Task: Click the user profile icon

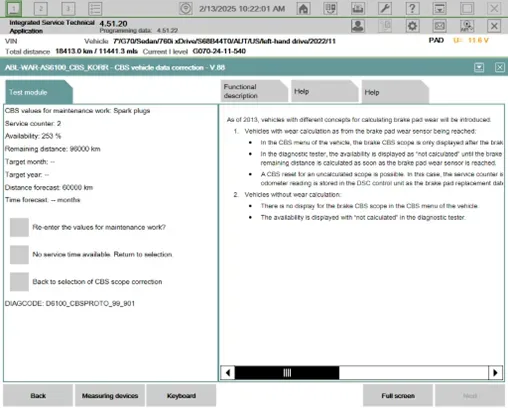Action: click(x=358, y=26)
